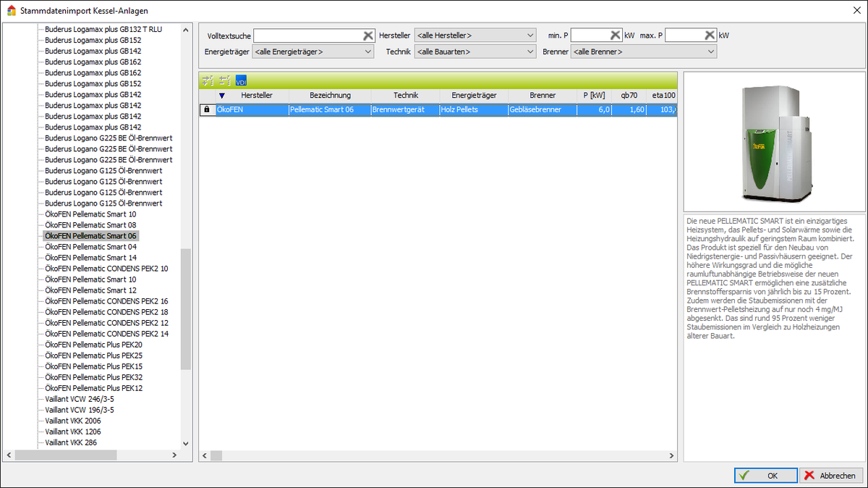Open the Energieträger dropdown
Screen dimensions: 868x488
coord(313,52)
